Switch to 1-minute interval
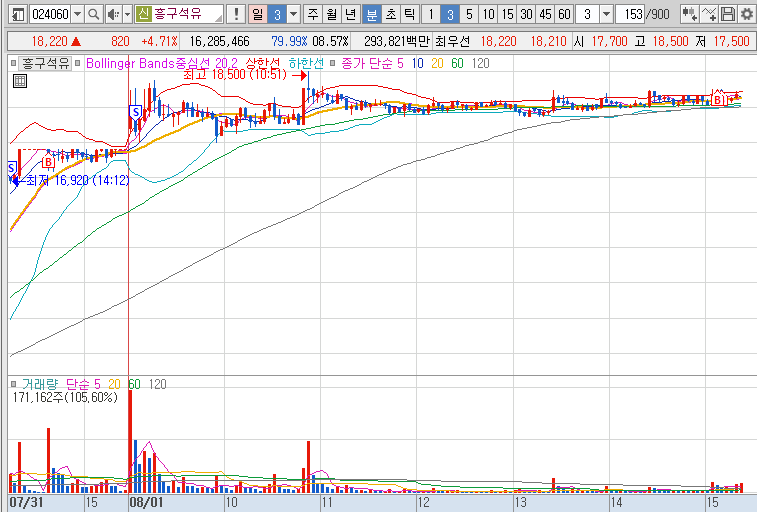The width and height of the screenshot is (757, 512). [431, 14]
